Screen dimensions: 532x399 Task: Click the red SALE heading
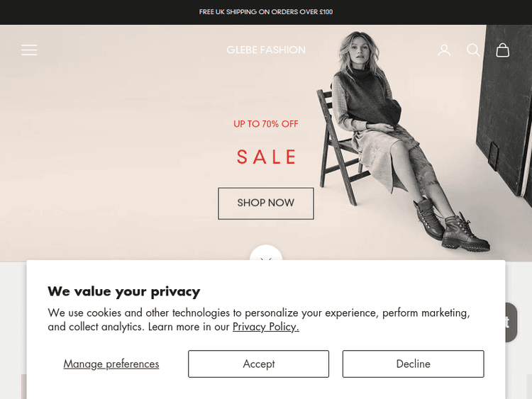point(266,157)
